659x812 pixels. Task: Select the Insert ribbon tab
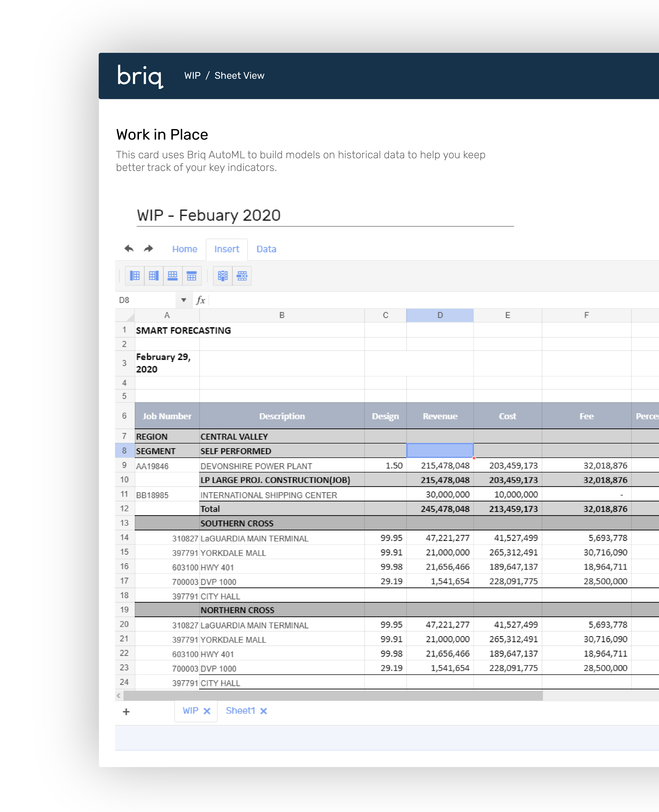227,249
